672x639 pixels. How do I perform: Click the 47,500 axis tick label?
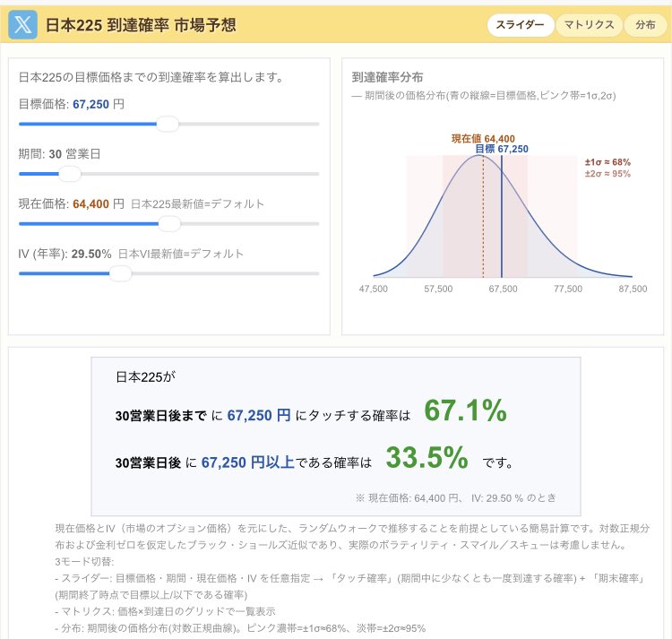click(374, 289)
